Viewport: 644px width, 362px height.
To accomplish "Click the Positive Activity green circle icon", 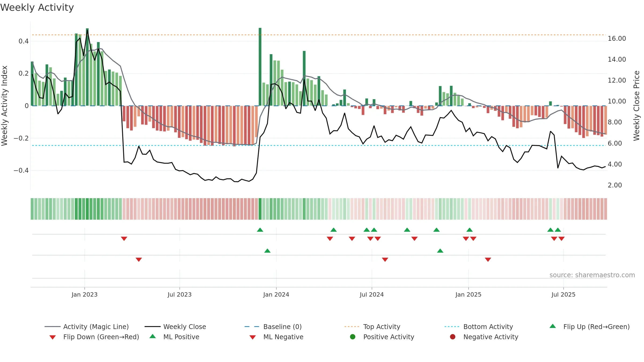I will click(353, 337).
